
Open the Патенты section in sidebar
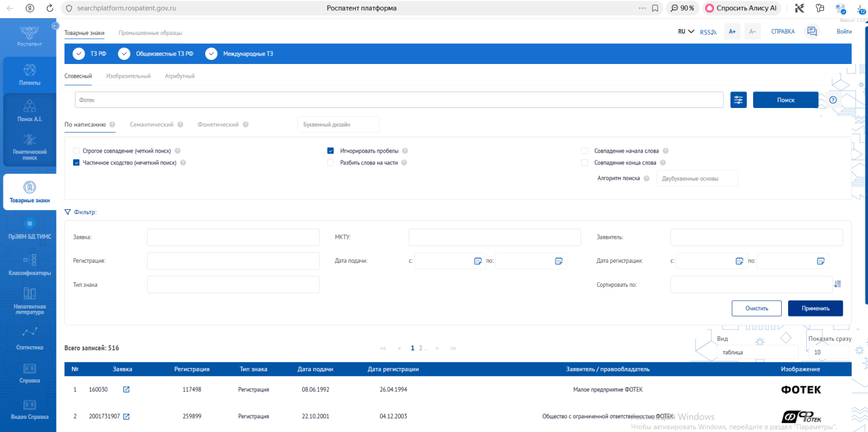[29, 75]
